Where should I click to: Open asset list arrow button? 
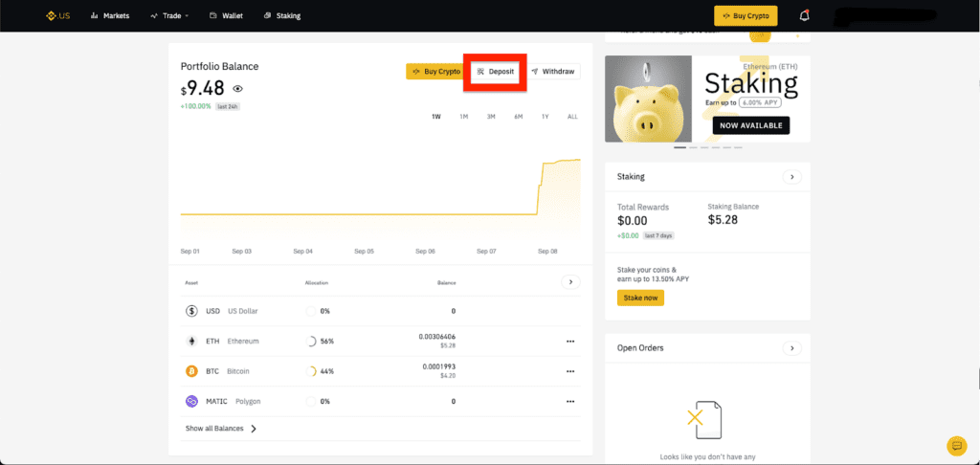[x=570, y=282]
